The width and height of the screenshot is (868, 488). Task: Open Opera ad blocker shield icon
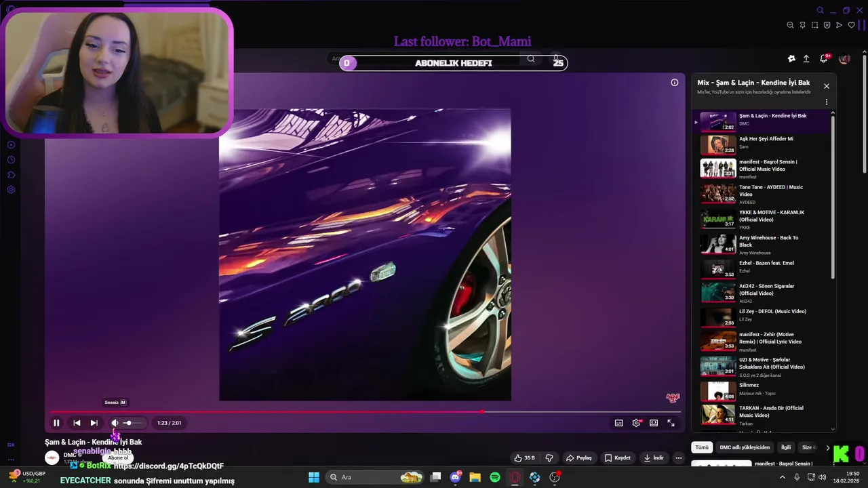tap(827, 25)
